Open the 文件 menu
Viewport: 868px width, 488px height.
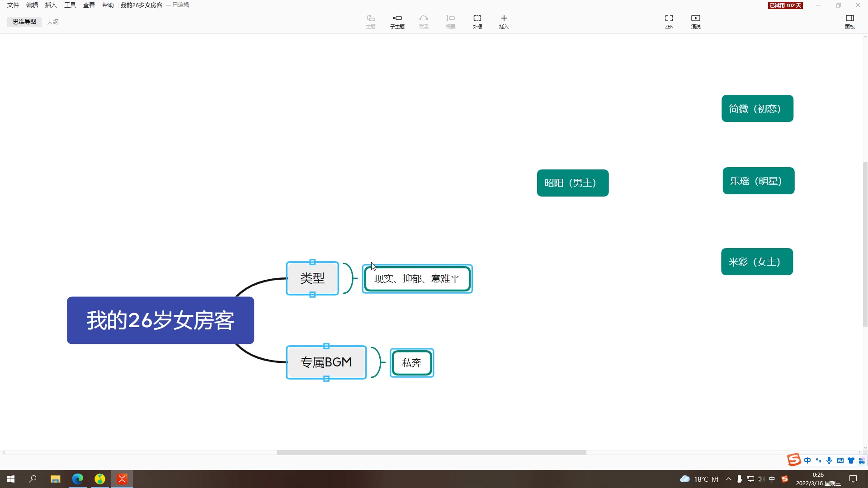(13, 5)
